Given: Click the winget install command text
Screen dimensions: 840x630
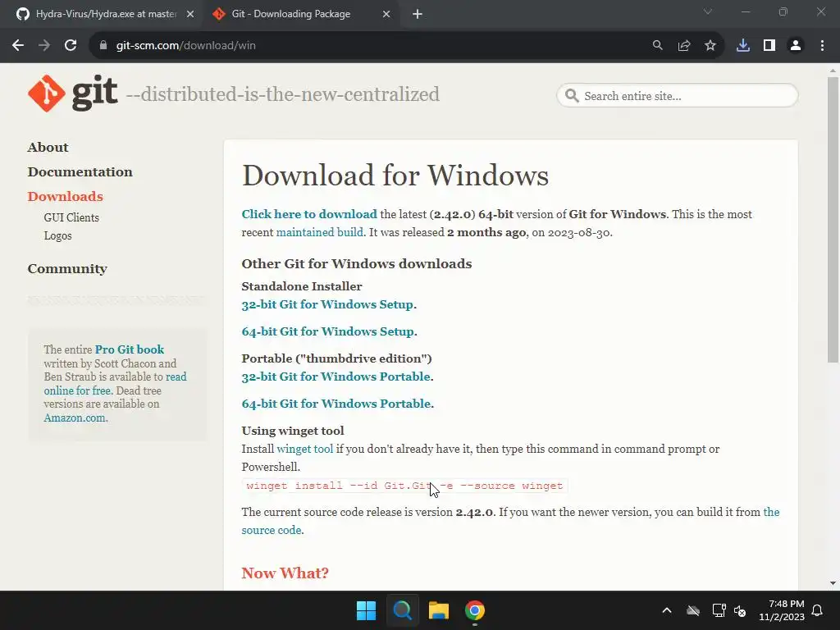Looking at the screenshot, I should click(404, 486).
